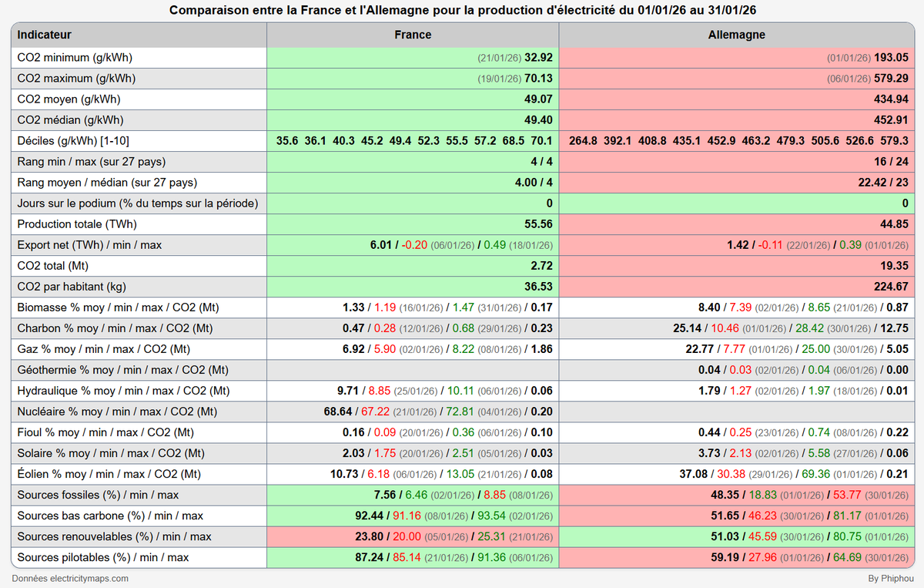Screen dimensions: 924x588
Task: Click France renewable sources value 23.80
Action: pyautogui.click(x=370, y=536)
